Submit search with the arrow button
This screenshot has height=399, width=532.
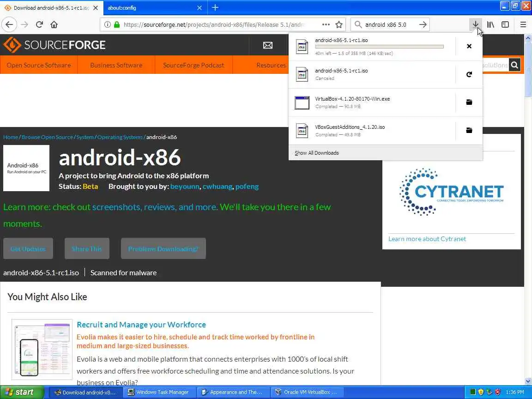[423, 24]
